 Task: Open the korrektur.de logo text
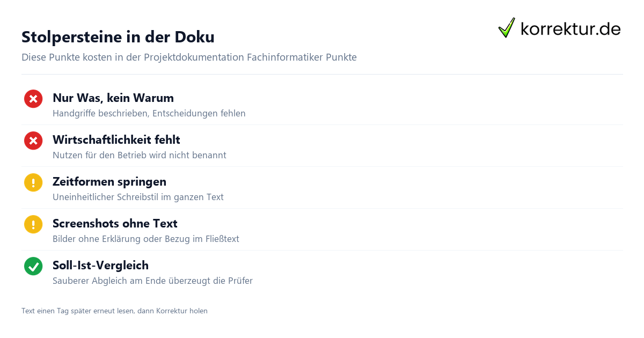pos(570,28)
